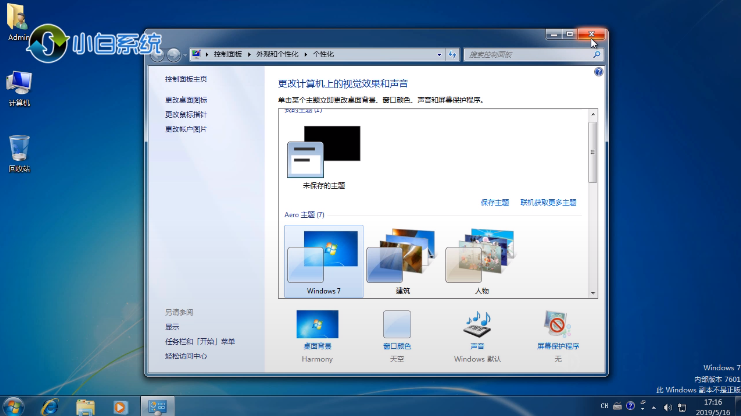Select the Windows 7 Aero theme
Viewport: 741px width, 416px height.
[x=323, y=258]
